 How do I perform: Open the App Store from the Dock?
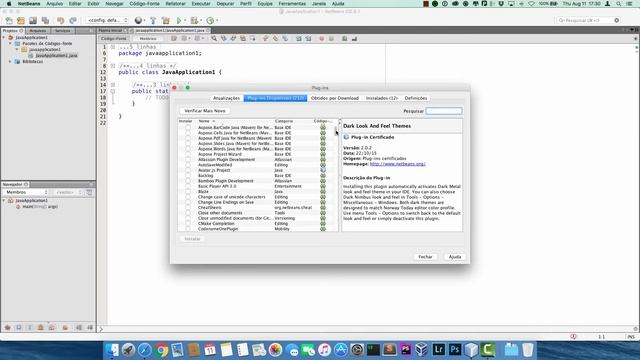click(340, 350)
